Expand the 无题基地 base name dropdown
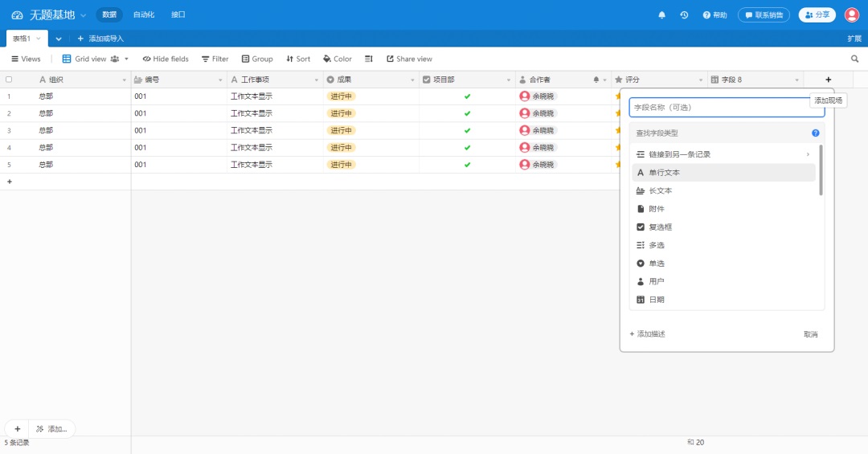The image size is (868, 454). coord(83,15)
